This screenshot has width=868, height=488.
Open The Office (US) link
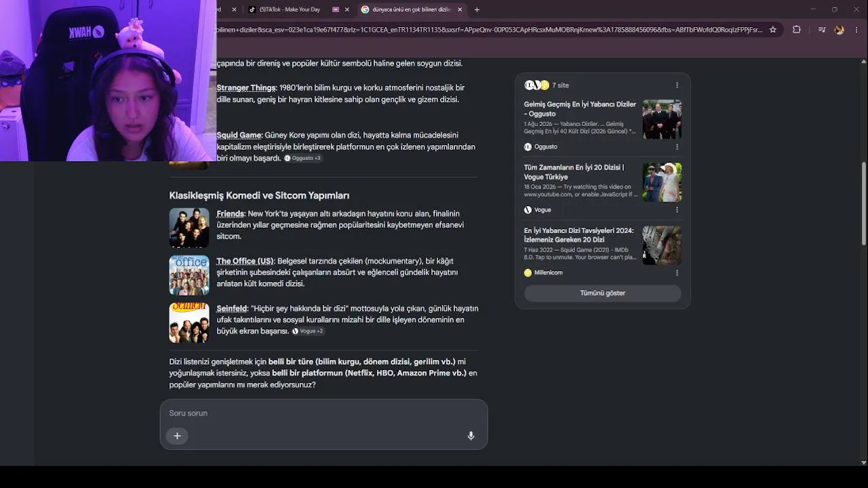[x=245, y=262]
